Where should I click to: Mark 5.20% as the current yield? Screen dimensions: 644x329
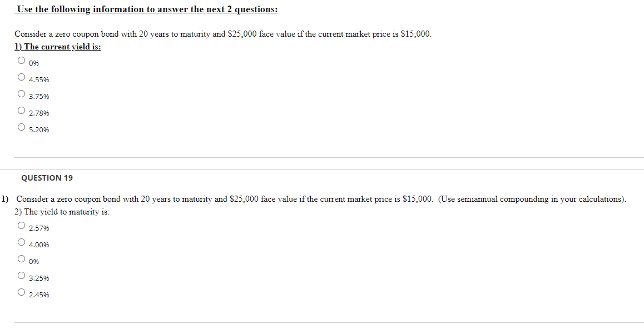21,127
